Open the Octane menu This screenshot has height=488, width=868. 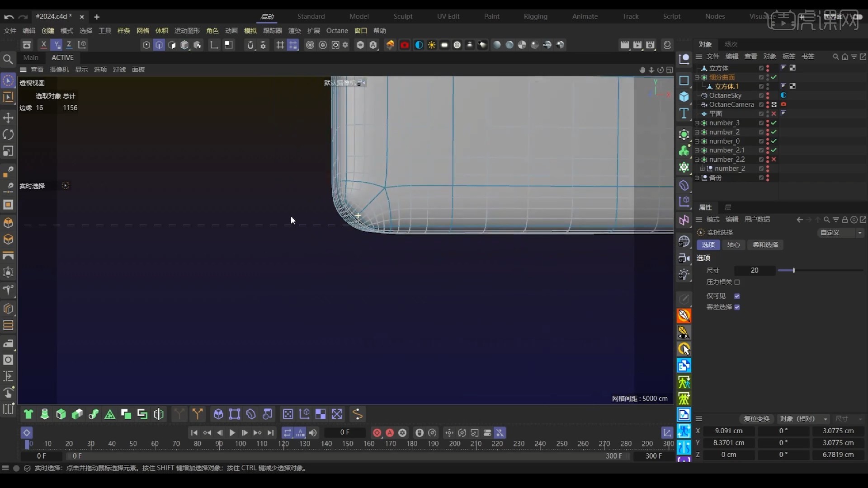click(337, 31)
